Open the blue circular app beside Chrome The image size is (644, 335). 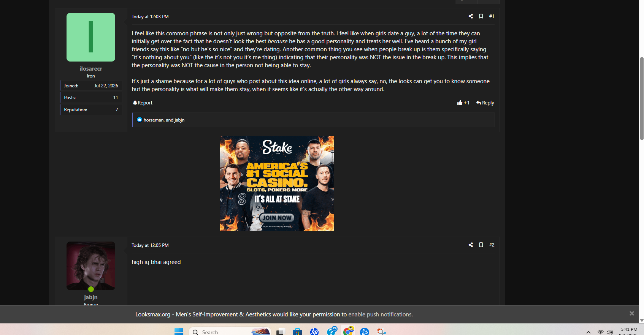pos(365,332)
